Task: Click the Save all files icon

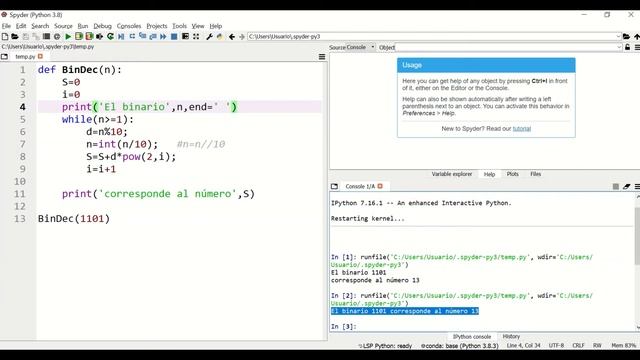Action: [36, 37]
